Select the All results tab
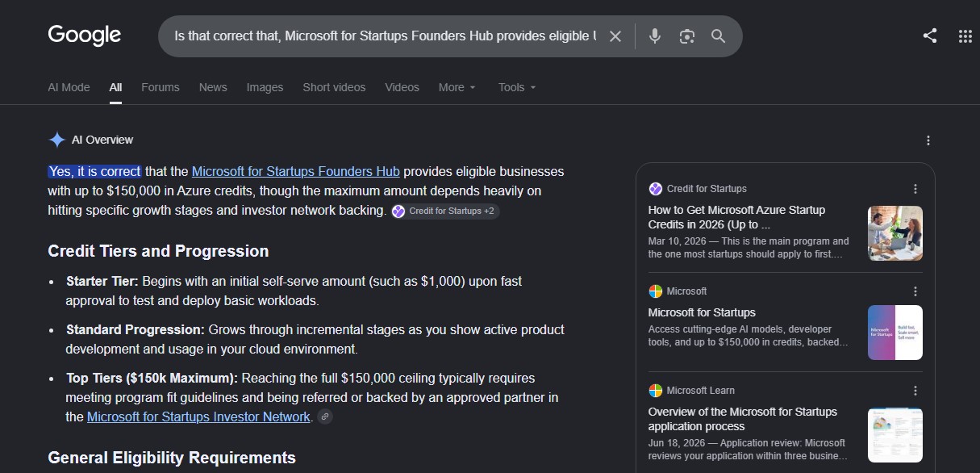The width and height of the screenshot is (980, 473). tap(116, 87)
